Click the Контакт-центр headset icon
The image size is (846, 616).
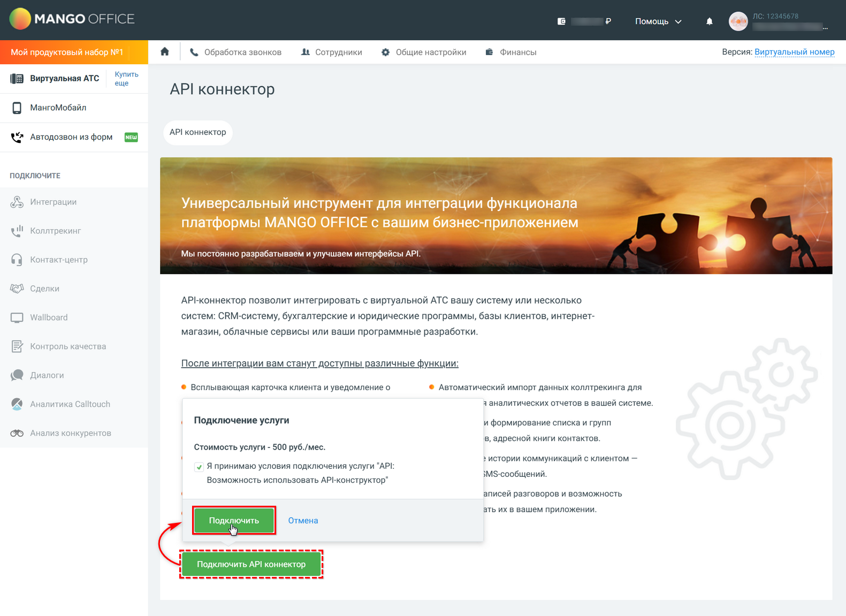pyautogui.click(x=17, y=260)
